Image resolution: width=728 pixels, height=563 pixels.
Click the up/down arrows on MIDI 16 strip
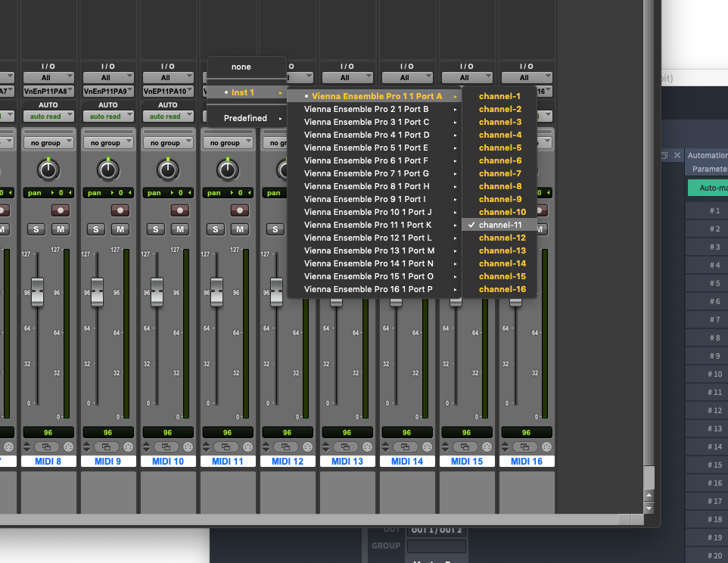point(506,447)
